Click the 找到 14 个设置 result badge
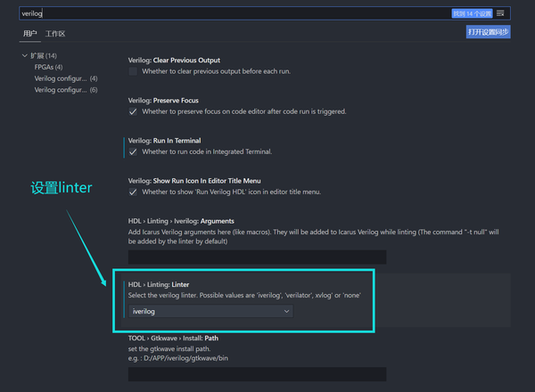 coord(473,13)
